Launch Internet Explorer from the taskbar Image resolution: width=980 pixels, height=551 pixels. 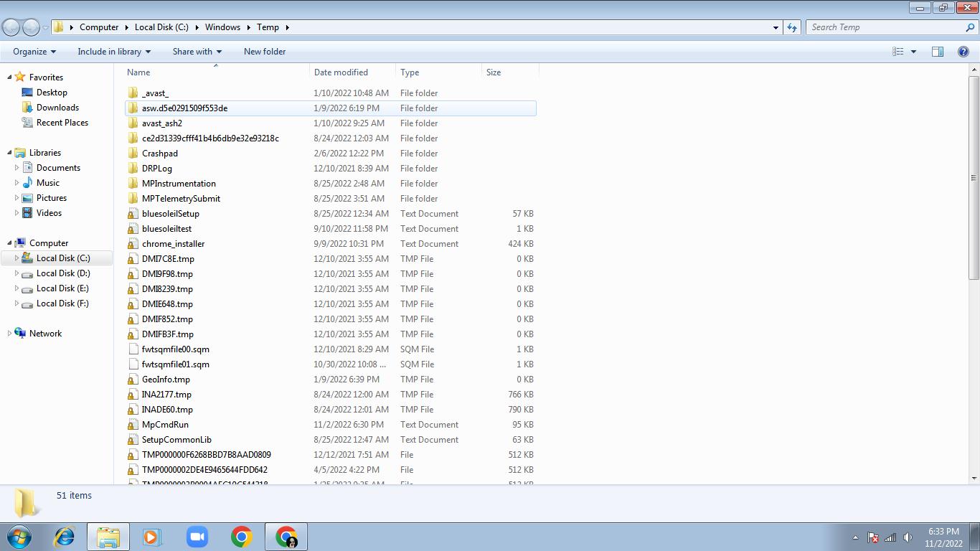(65, 537)
